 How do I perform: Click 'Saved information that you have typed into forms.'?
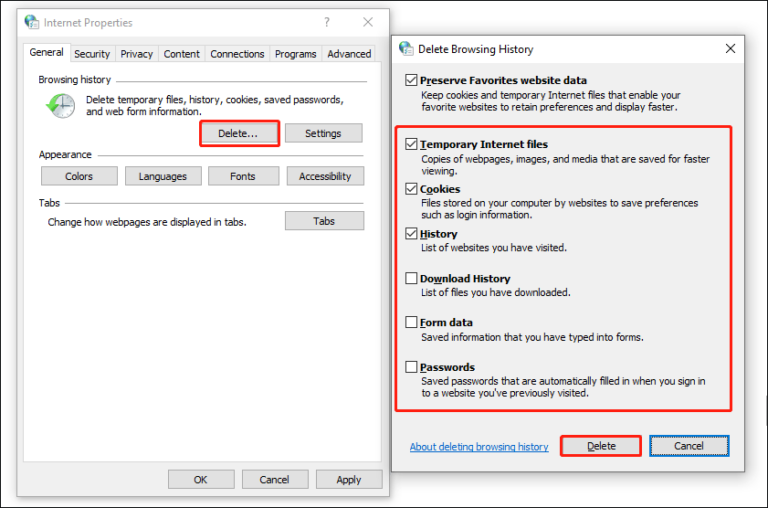point(532,337)
